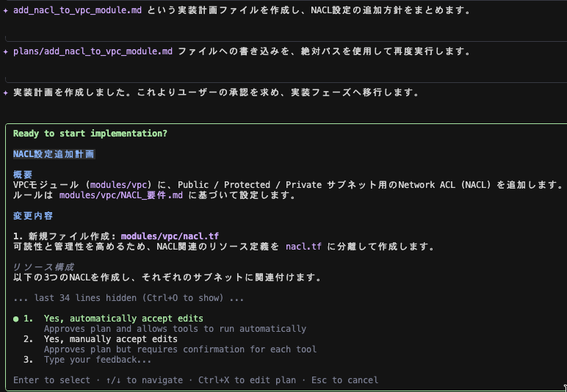Click the sparkle icon beside the add_nacl_to_vpc_module.md line
567x392 pixels.
click(6, 10)
